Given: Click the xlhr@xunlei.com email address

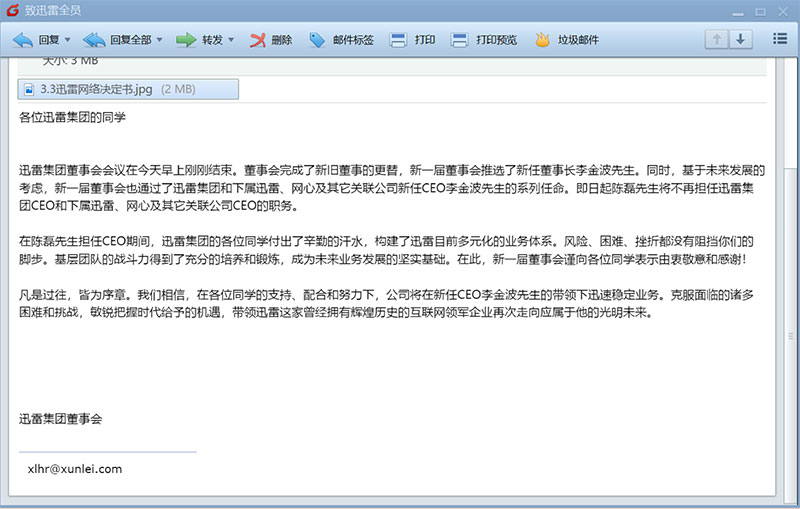Looking at the screenshot, I should (x=75, y=469).
